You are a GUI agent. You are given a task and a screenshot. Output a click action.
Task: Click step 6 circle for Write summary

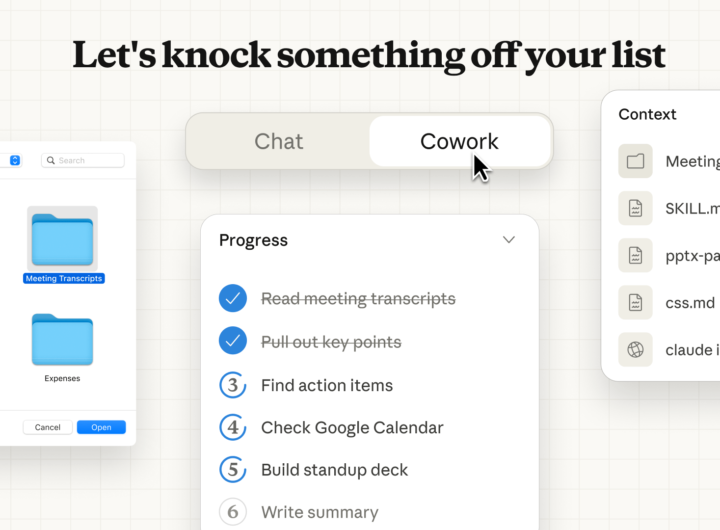pos(233,512)
